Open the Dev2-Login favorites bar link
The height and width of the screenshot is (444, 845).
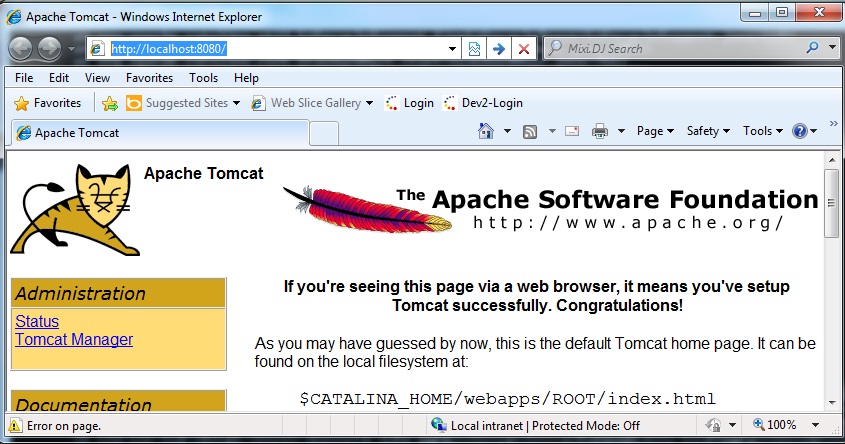pyautogui.click(x=482, y=103)
